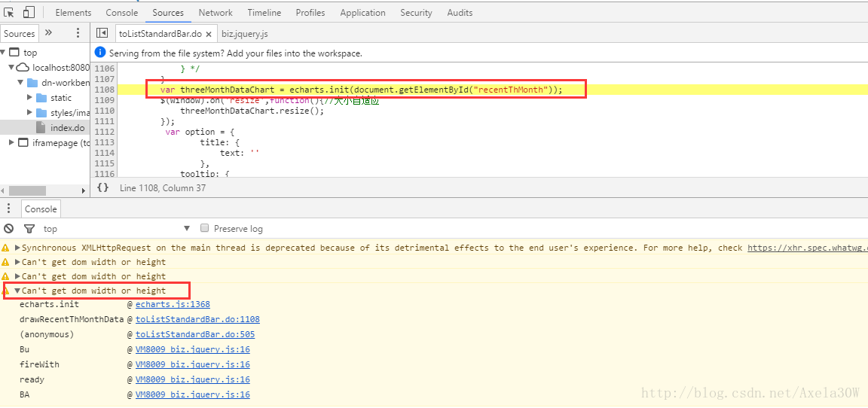Expand the second Can't get dom warning

point(18,276)
